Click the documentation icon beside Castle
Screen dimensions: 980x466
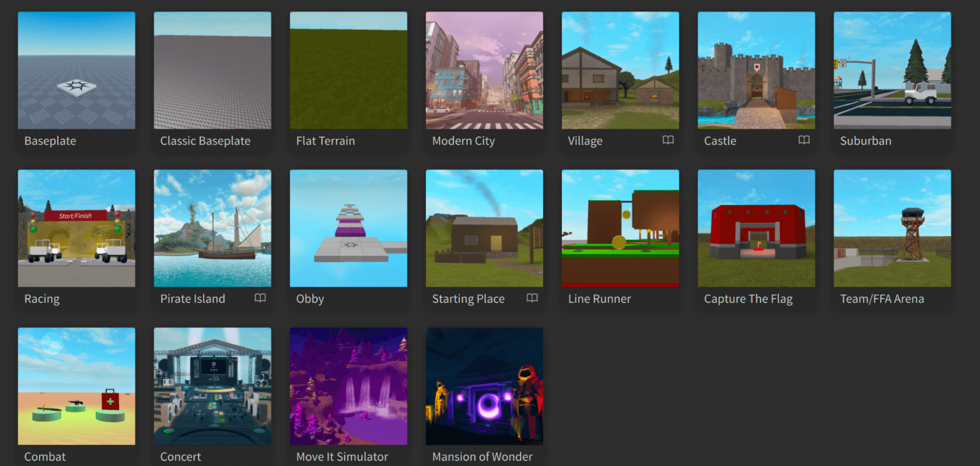click(804, 140)
